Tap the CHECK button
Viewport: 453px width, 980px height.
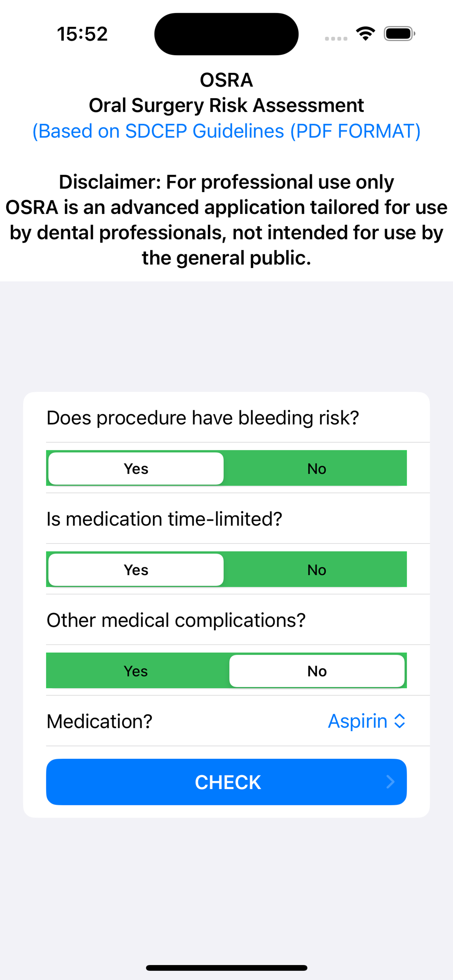[226, 782]
